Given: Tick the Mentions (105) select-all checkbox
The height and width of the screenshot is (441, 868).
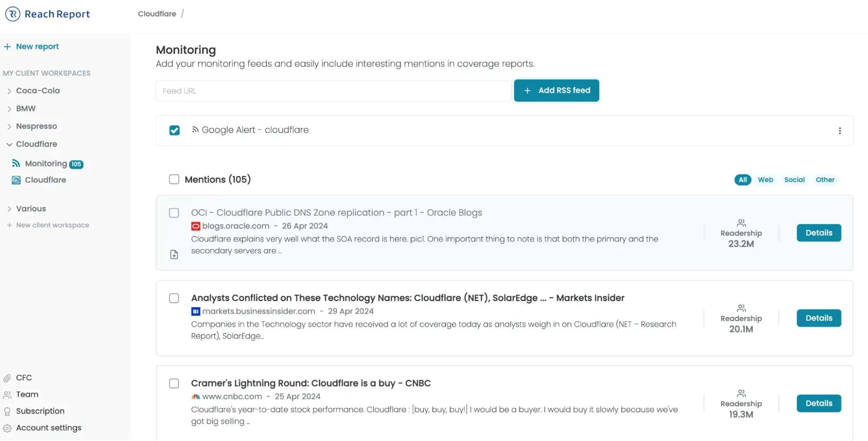Looking at the screenshot, I should click(174, 179).
